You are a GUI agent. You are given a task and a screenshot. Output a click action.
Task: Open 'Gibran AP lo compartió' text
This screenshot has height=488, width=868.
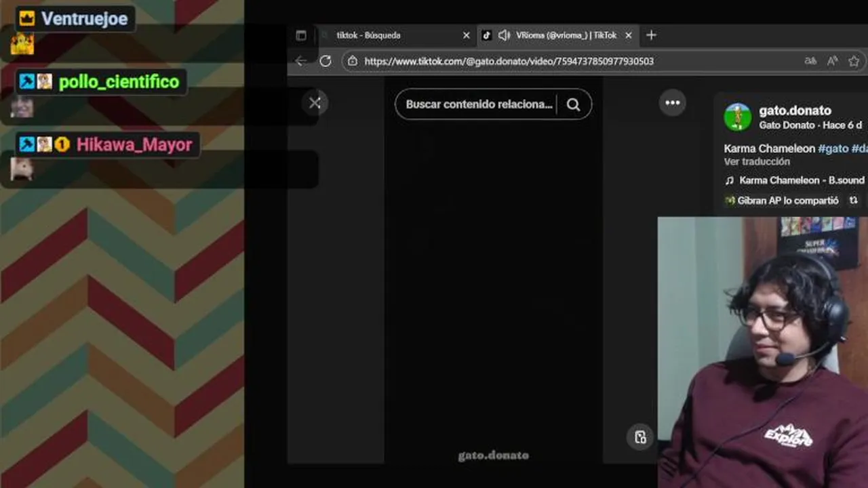coord(788,201)
